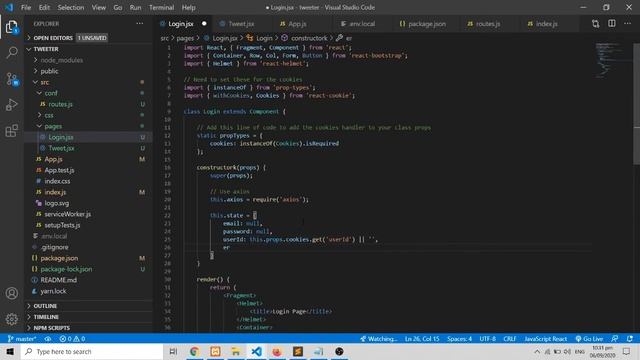The height and width of the screenshot is (360, 640).
Task: Open Chrome from the taskbar
Action: point(194,351)
